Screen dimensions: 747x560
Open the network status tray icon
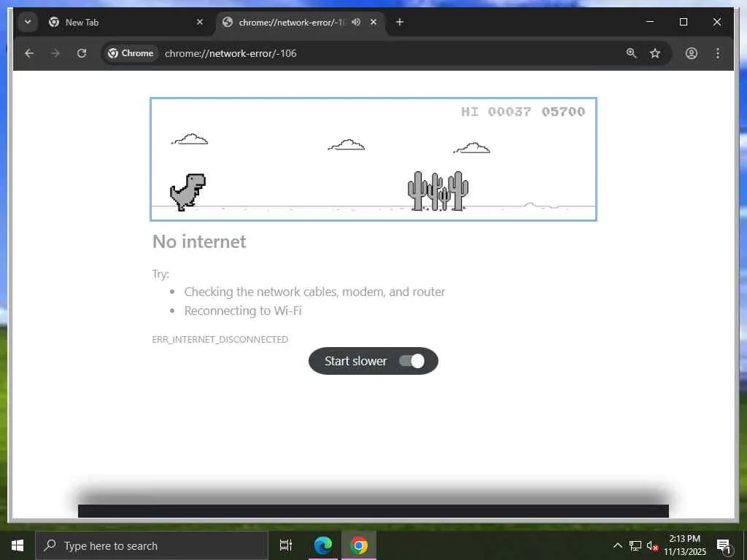point(635,545)
